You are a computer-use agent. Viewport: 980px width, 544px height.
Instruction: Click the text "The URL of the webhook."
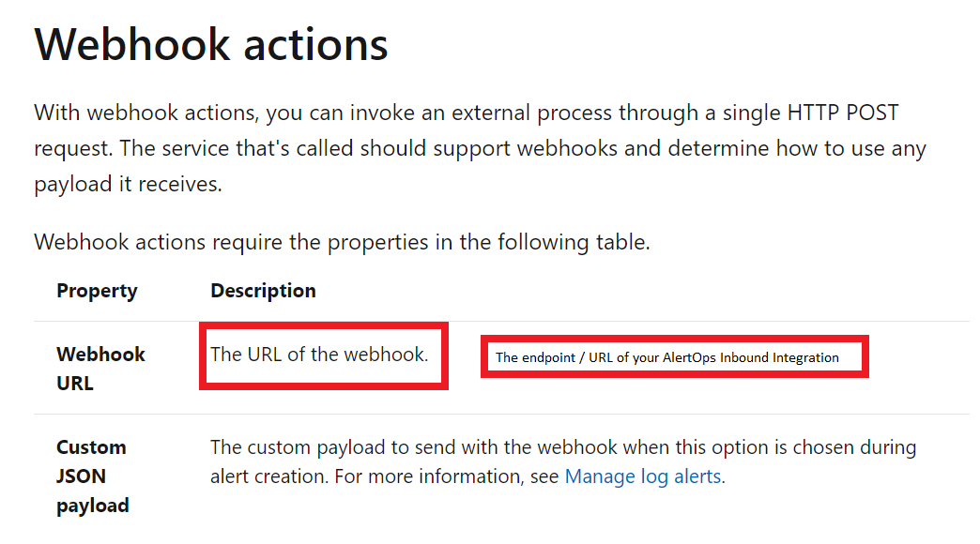tap(319, 354)
